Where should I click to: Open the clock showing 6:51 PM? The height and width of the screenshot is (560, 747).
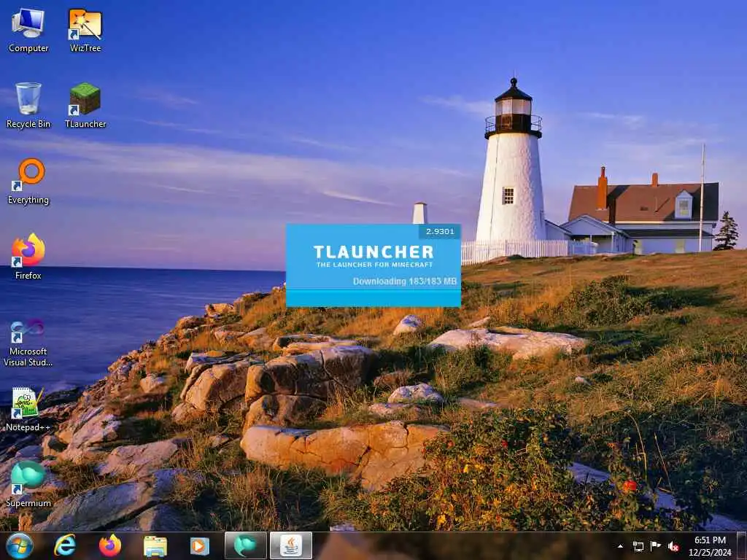(x=710, y=546)
